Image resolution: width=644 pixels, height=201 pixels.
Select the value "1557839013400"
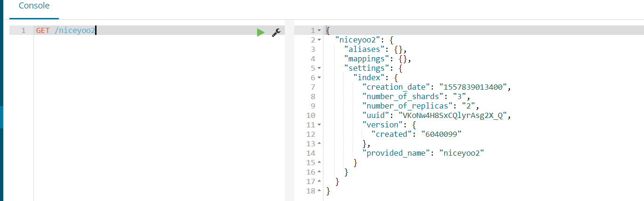(x=474, y=87)
